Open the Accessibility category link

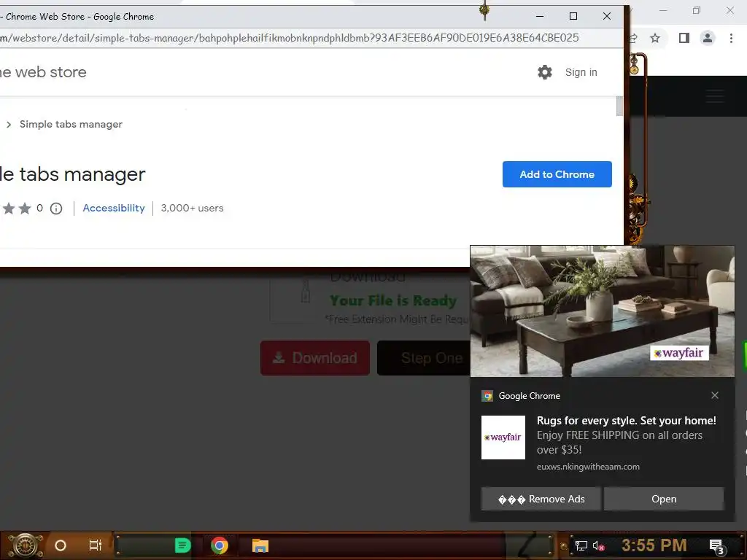coord(113,208)
